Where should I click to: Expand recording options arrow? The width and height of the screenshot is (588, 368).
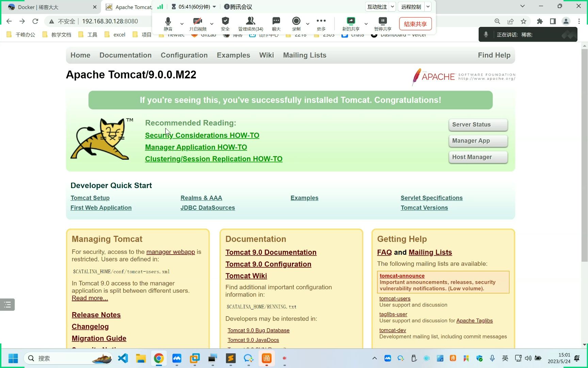click(308, 24)
